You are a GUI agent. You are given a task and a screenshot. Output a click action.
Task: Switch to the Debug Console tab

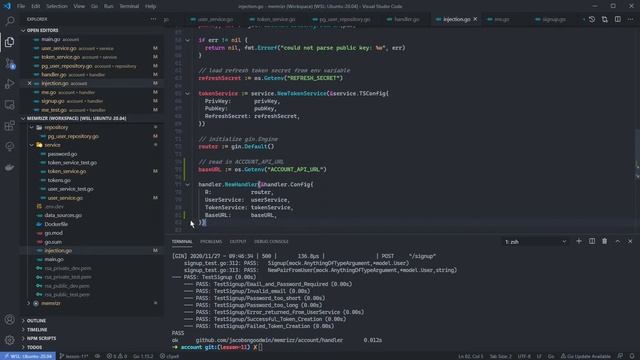click(271, 242)
